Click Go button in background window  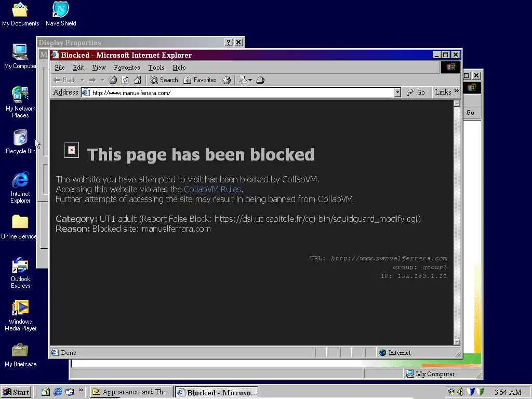pyautogui.click(x=470, y=113)
